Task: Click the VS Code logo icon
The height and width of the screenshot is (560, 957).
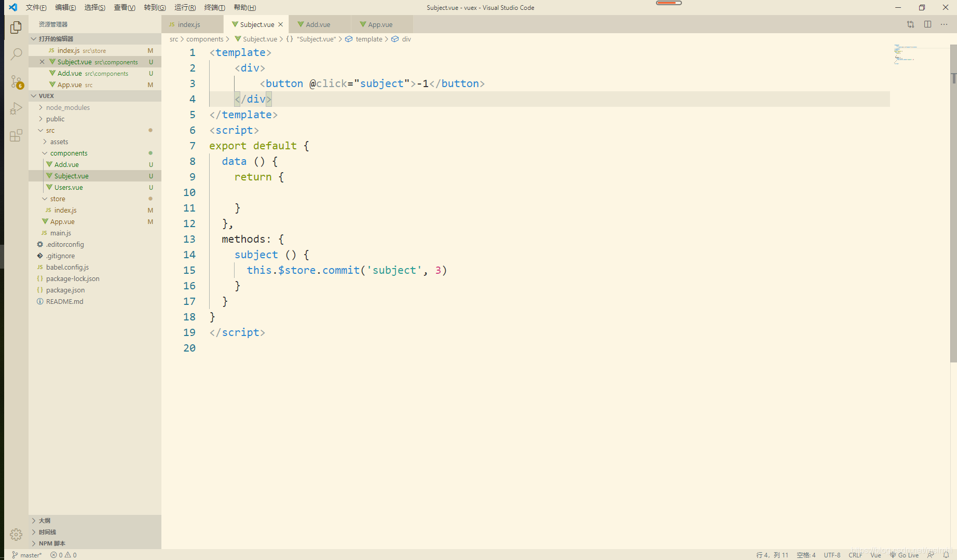Action: pyautogui.click(x=13, y=7)
